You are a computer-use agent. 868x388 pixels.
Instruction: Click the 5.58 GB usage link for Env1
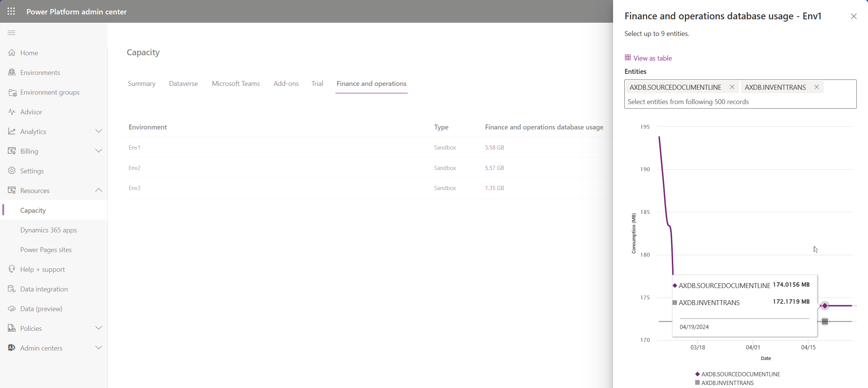[x=494, y=147]
